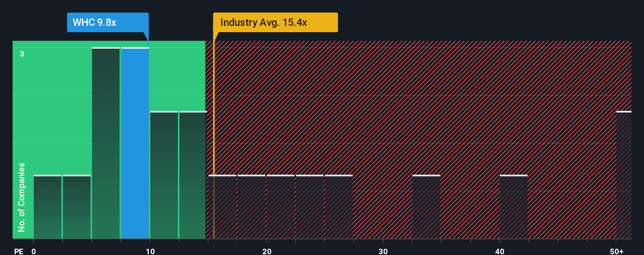This screenshot has width=644, height=255.
Task: Click the PE axis title
Action: pyautogui.click(x=19, y=251)
